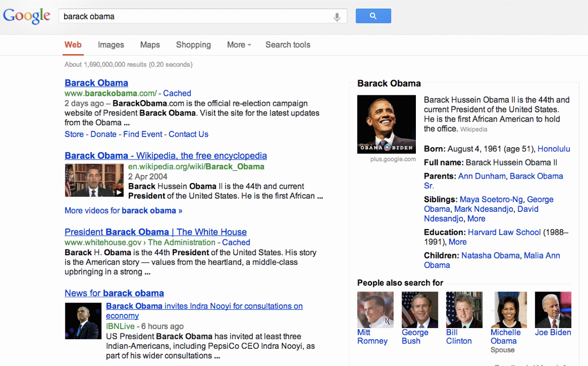Click the Honolulu birthplace link

coord(554,149)
